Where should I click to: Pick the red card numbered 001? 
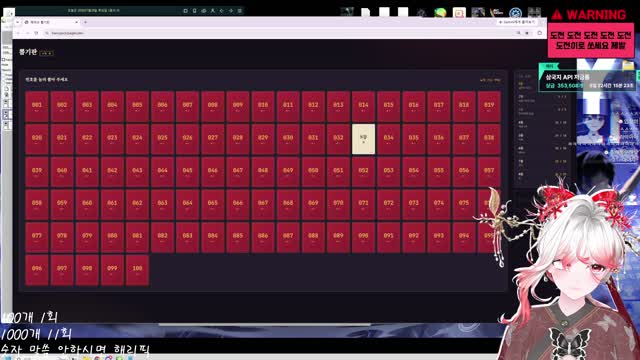pyautogui.click(x=37, y=106)
